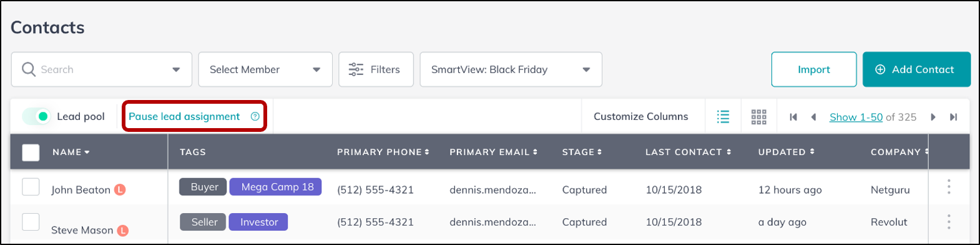Expand the Search field dropdown arrow
Viewport: 980px width, 245px height.
click(x=176, y=70)
